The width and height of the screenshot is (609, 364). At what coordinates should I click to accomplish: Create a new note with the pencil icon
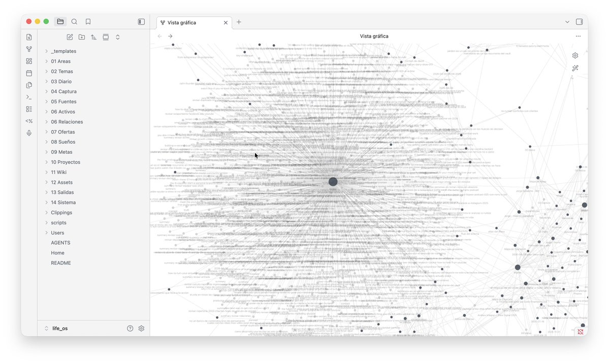(70, 37)
